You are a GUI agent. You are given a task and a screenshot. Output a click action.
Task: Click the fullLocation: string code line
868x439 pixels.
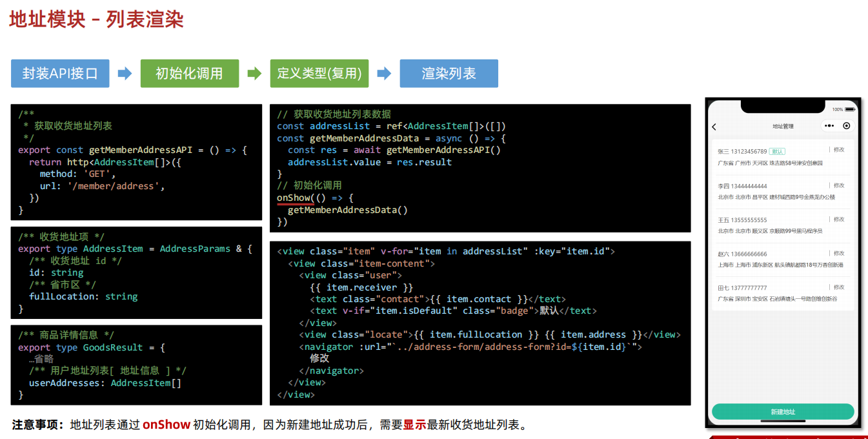tap(83, 296)
